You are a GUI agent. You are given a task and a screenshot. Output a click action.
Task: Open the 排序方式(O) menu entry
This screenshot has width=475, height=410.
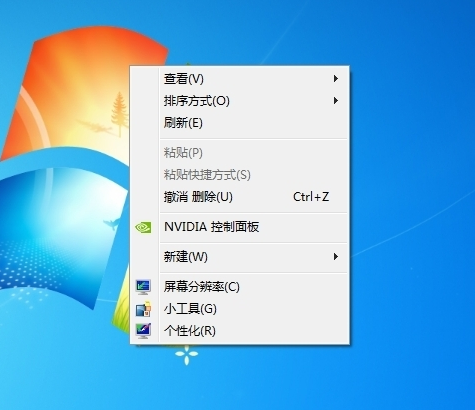239,101
